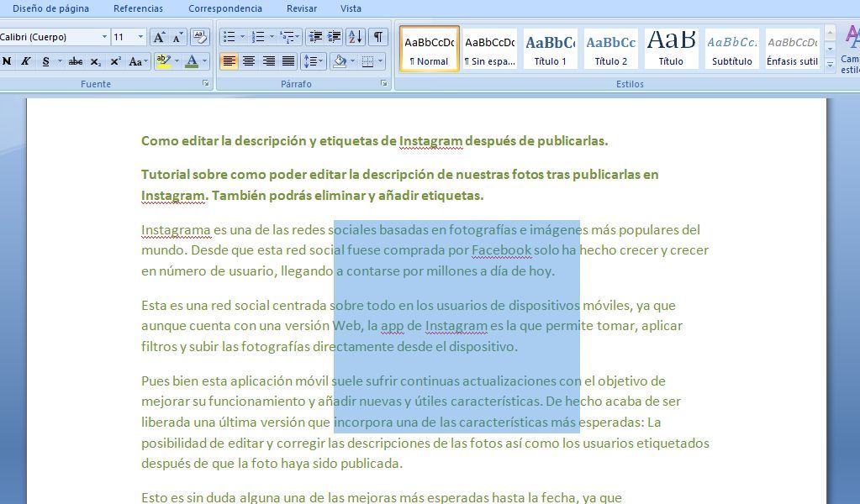Viewport: 860px width, 504px height.
Task: Open Vista tab
Action: coord(351,8)
